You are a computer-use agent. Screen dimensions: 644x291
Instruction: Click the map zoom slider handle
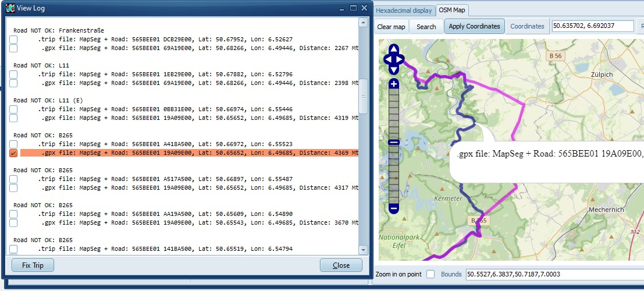(393, 142)
